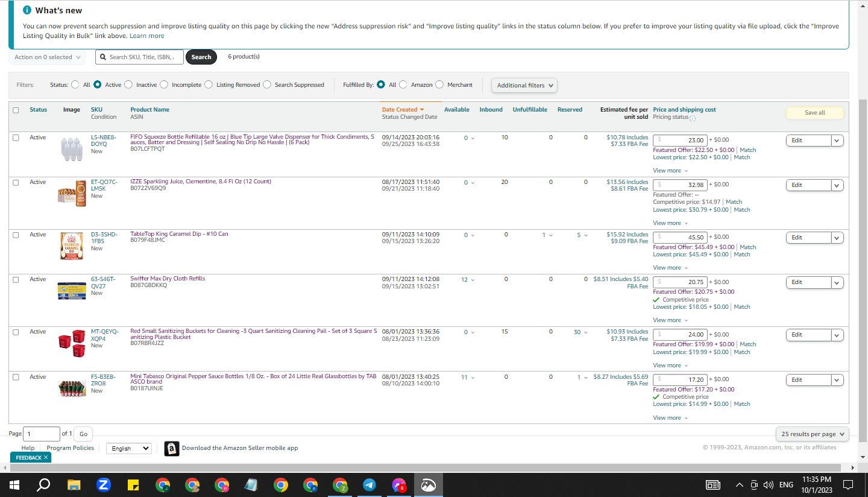Open the English language dropdown
The image size is (868, 497).
point(129,448)
